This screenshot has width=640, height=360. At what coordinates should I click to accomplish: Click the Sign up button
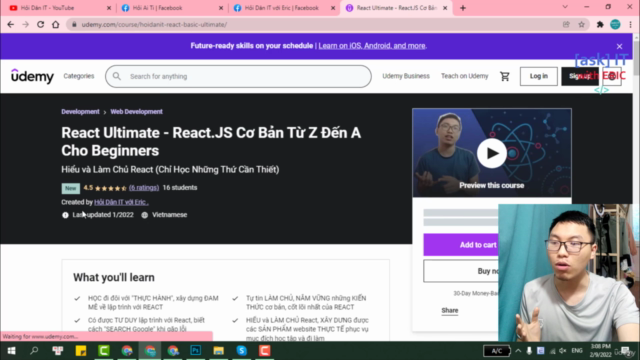click(580, 76)
